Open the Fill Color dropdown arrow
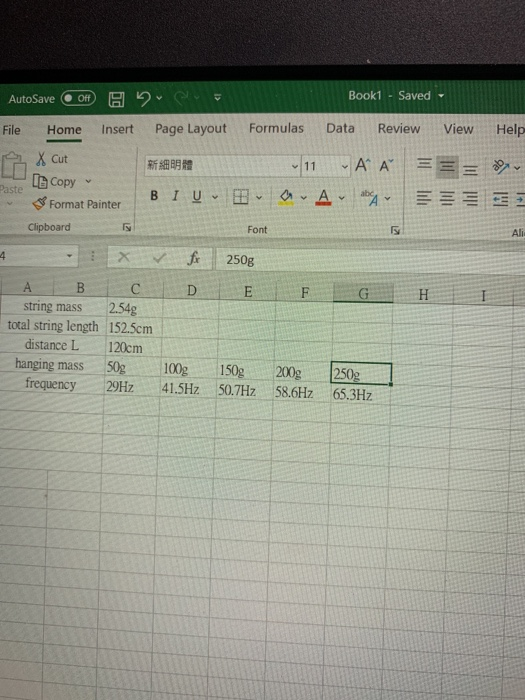This screenshot has height=700, width=525. (x=304, y=198)
